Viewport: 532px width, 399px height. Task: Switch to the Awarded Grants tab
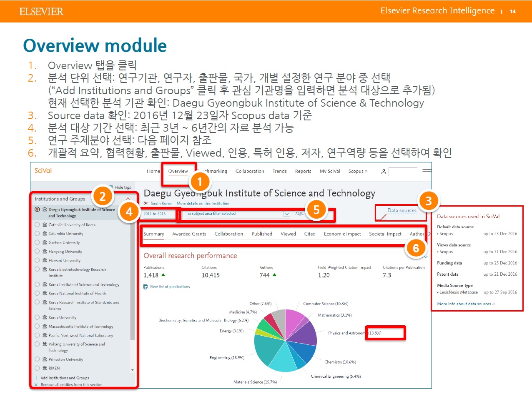[189, 234]
